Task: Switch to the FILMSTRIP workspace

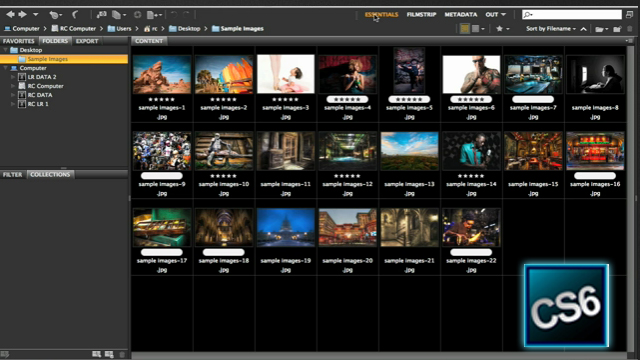Action: (421, 14)
